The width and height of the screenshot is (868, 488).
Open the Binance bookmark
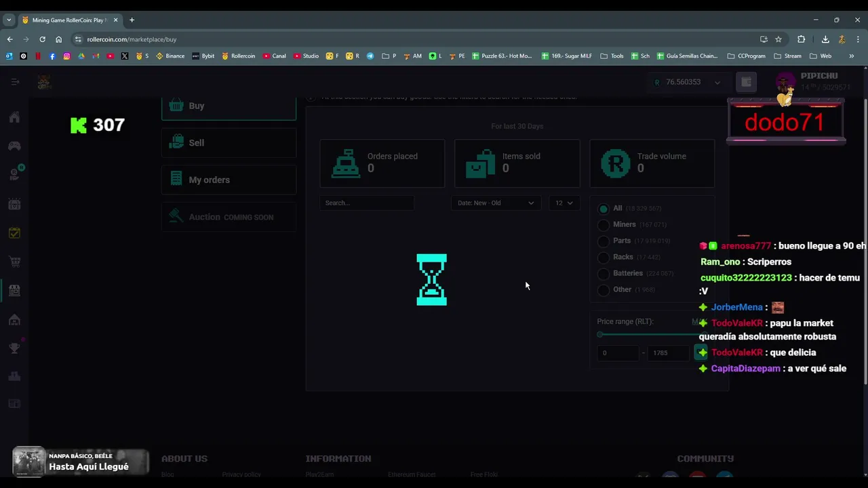[x=170, y=56]
